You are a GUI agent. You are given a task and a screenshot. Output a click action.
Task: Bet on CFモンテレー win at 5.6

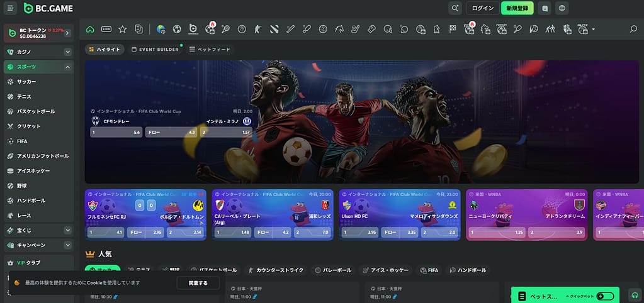(x=116, y=133)
